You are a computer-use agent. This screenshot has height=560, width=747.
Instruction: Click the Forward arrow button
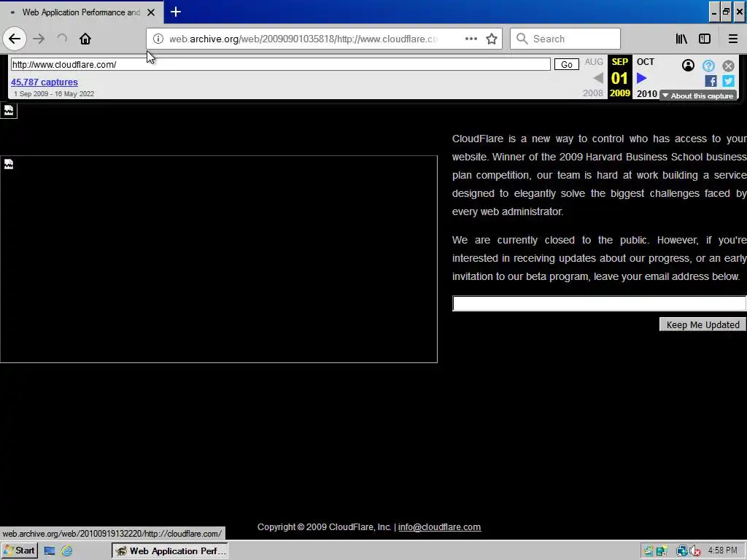tap(39, 39)
